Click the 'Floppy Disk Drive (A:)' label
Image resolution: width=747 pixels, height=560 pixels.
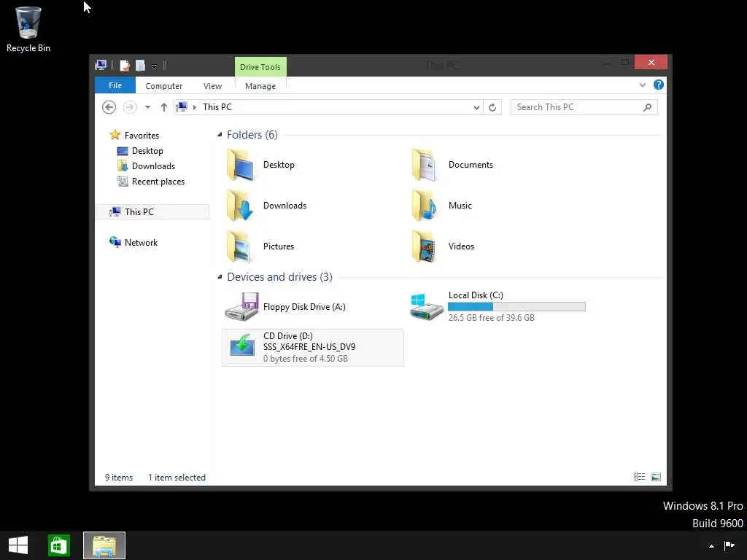point(304,307)
